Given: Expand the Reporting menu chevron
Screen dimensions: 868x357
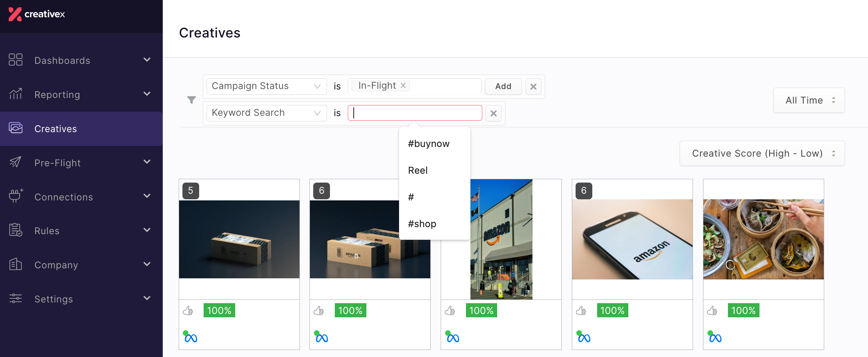Looking at the screenshot, I should [x=147, y=94].
